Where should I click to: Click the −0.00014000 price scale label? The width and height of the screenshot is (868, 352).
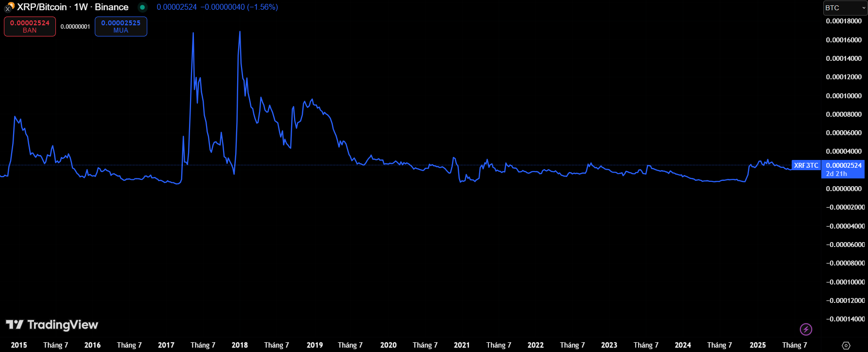(x=845, y=319)
